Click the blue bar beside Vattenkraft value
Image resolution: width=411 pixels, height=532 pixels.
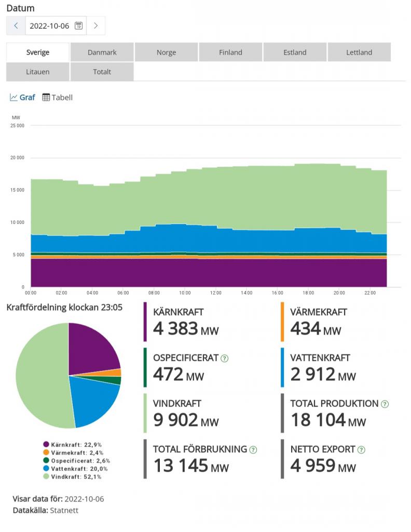(x=282, y=367)
